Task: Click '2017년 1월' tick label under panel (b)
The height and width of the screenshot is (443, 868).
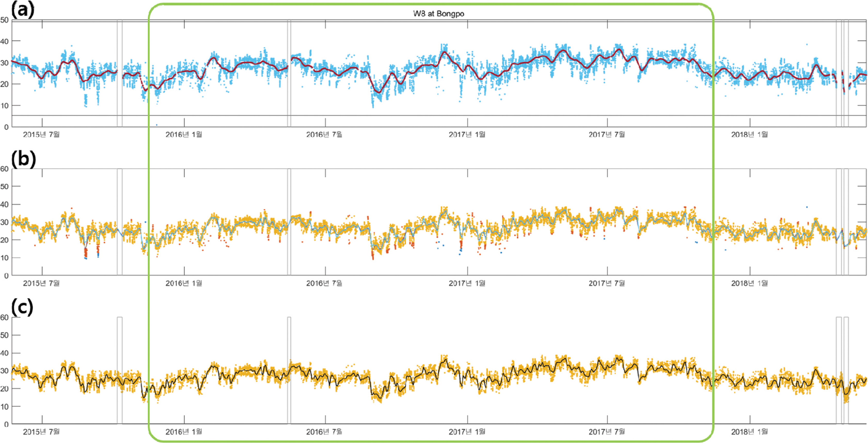Action: (x=467, y=283)
